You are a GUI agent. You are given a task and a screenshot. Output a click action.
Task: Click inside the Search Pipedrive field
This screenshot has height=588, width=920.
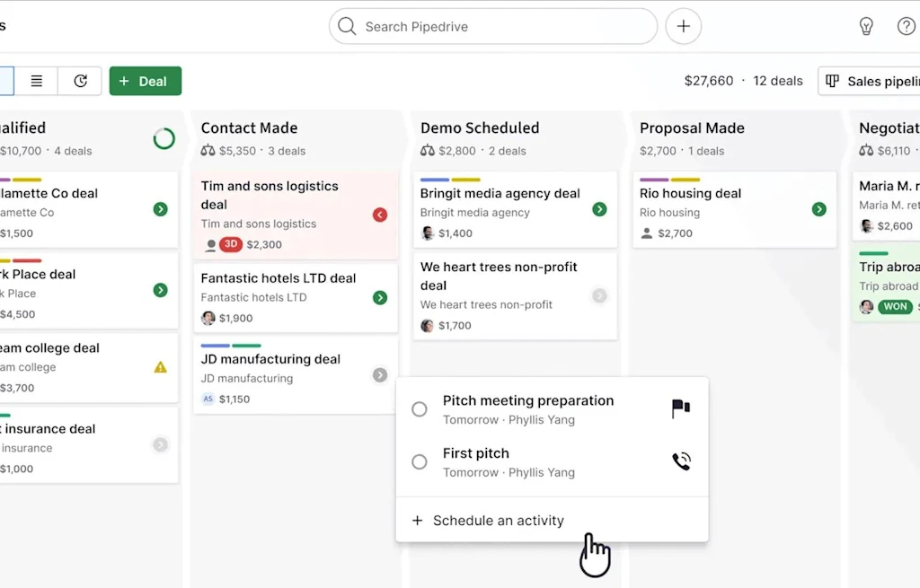coord(492,26)
